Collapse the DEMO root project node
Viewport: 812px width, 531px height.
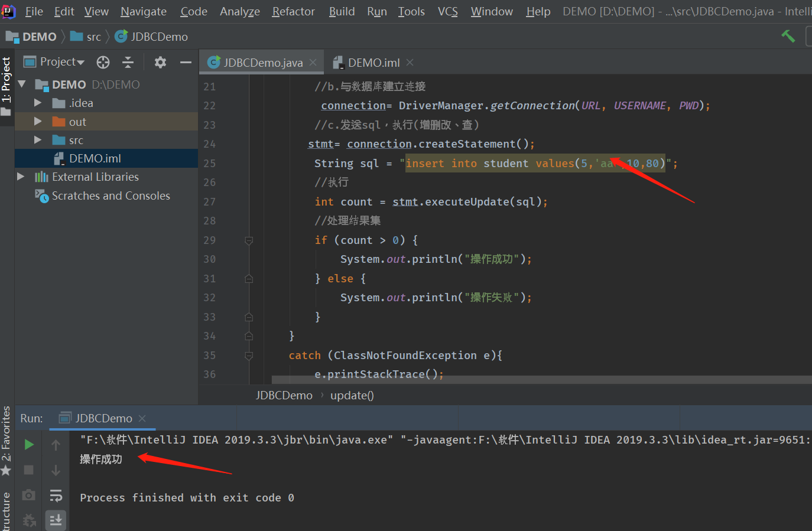(x=22, y=84)
